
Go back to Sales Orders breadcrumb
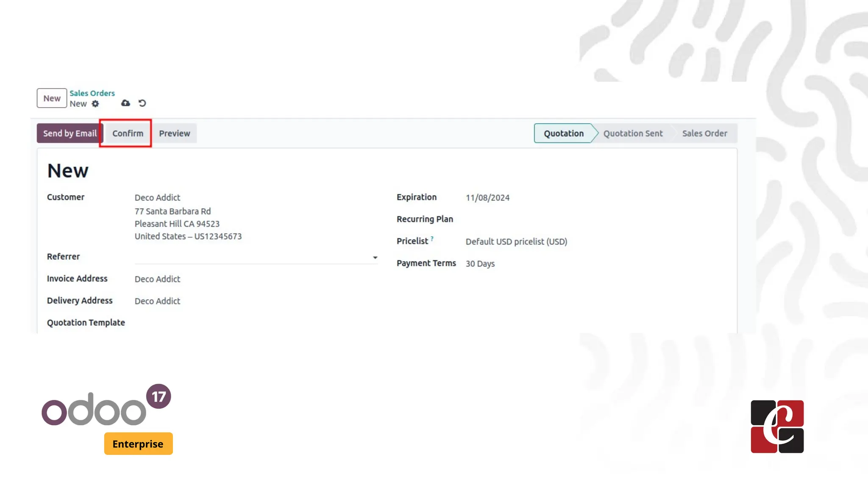pos(92,93)
